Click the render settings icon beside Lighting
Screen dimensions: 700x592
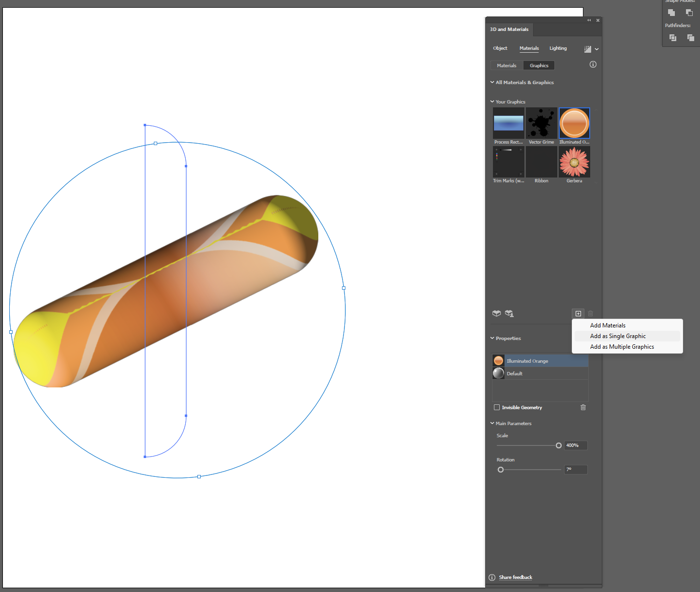click(x=588, y=48)
